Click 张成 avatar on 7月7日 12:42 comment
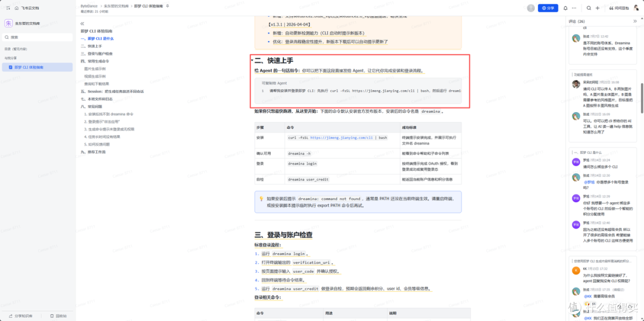The image size is (644, 321). [x=576, y=38]
